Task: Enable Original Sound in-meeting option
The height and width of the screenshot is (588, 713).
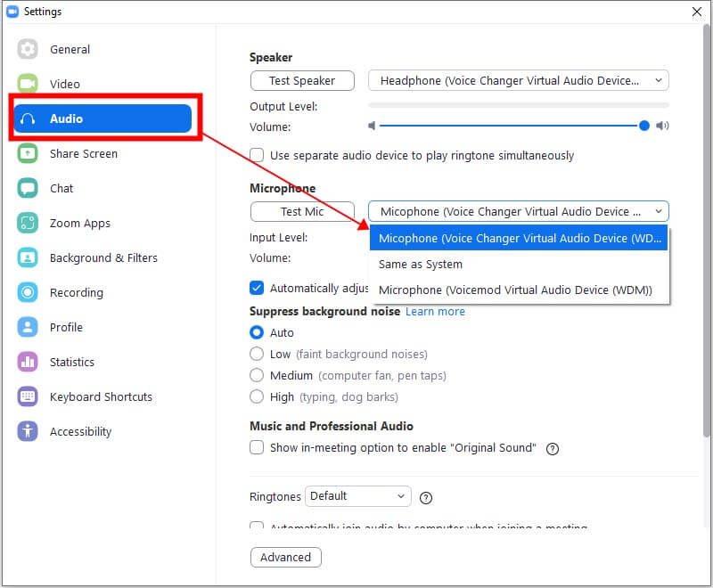Action: 257,447
